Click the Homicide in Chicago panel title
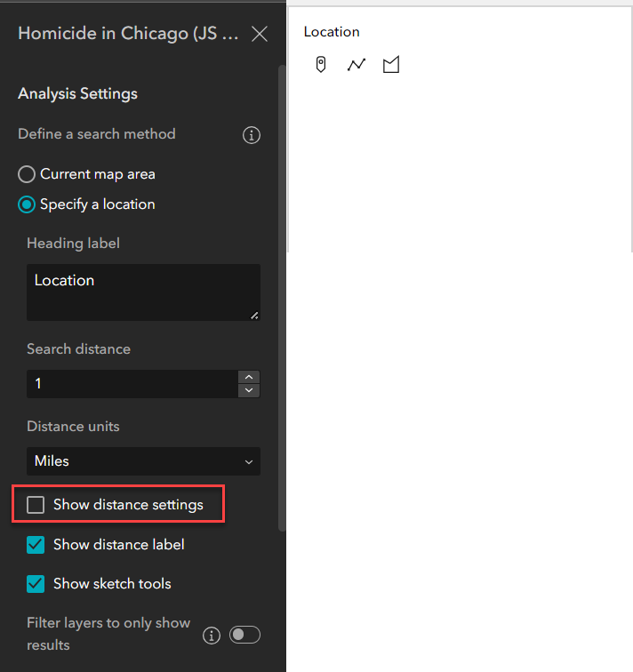 click(x=128, y=34)
